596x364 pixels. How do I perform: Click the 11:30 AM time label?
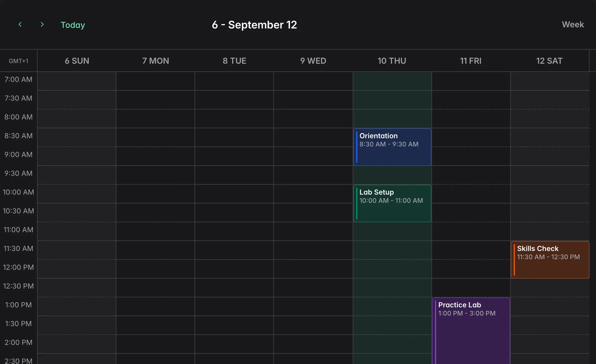(19, 249)
